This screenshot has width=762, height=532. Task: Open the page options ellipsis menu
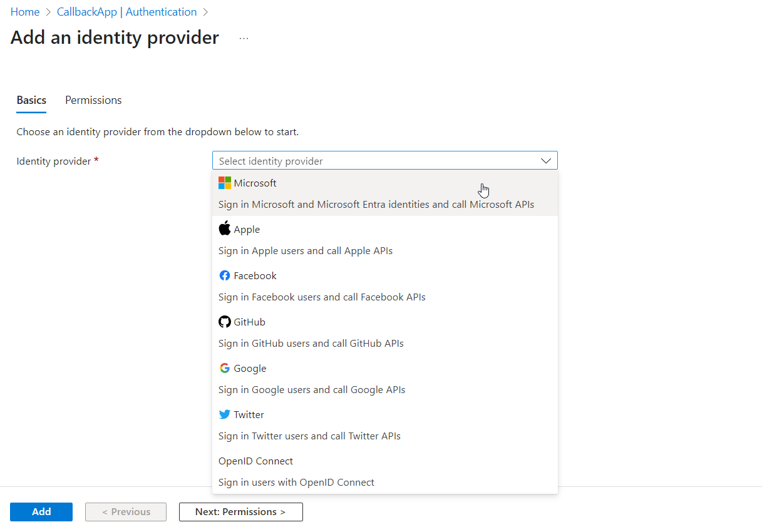pos(244,38)
